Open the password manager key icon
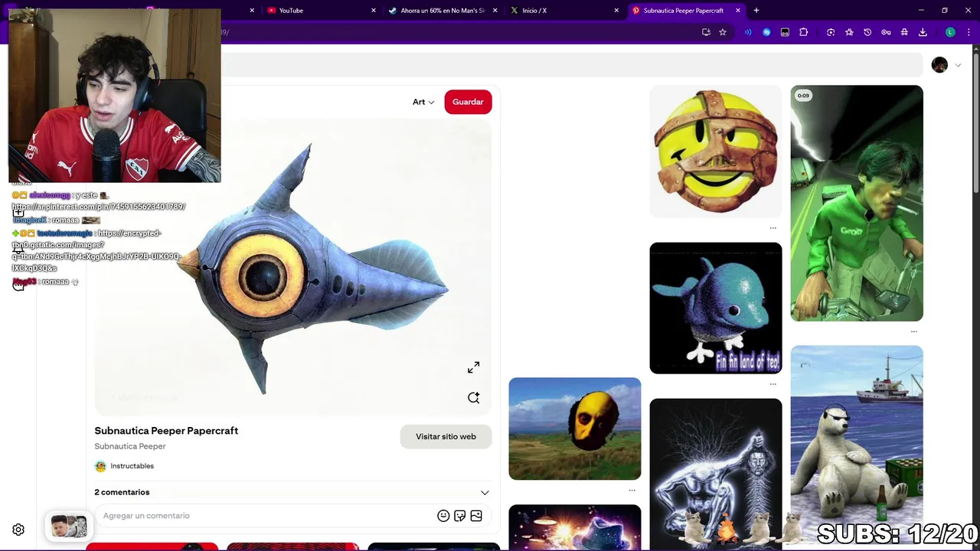Viewport: 980px width, 551px height. click(x=886, y=32)
